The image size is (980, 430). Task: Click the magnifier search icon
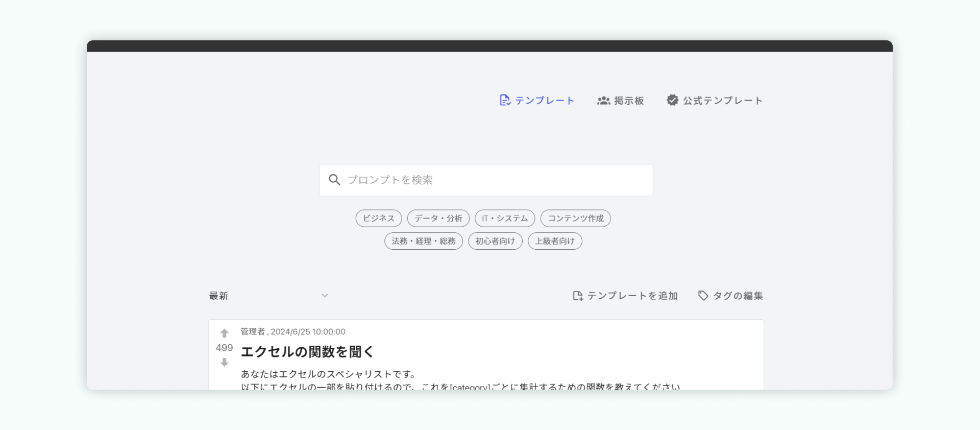pos(334,180)
